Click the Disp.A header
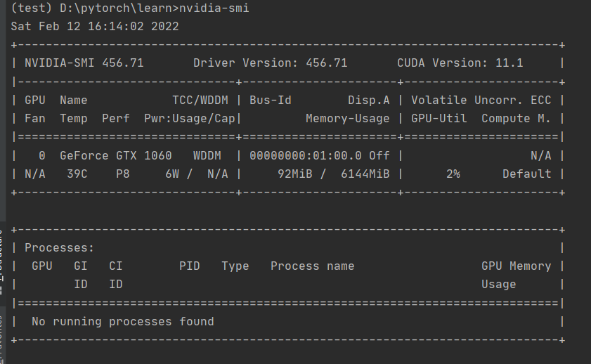591x364 pixels. [x=369, y=100]
